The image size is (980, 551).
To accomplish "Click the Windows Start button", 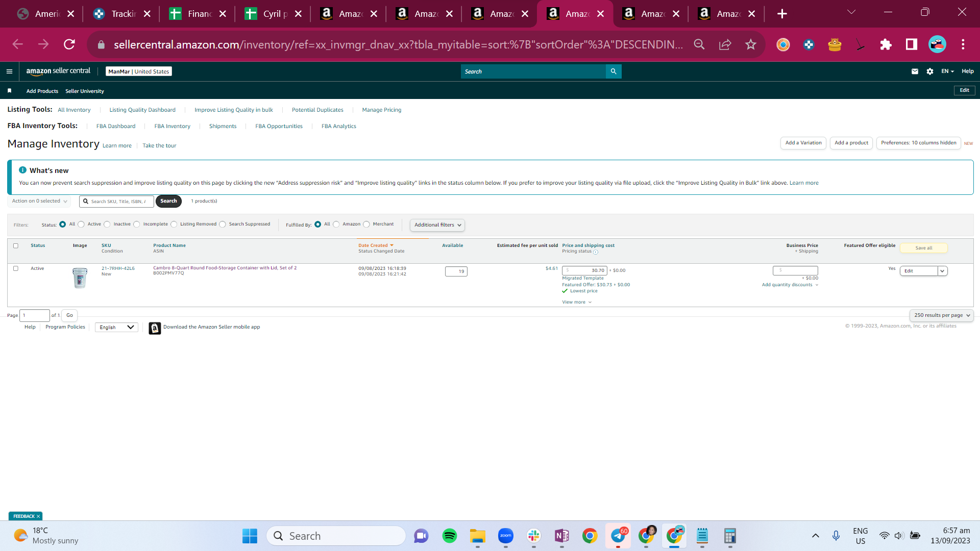I will tap(250, 536).
